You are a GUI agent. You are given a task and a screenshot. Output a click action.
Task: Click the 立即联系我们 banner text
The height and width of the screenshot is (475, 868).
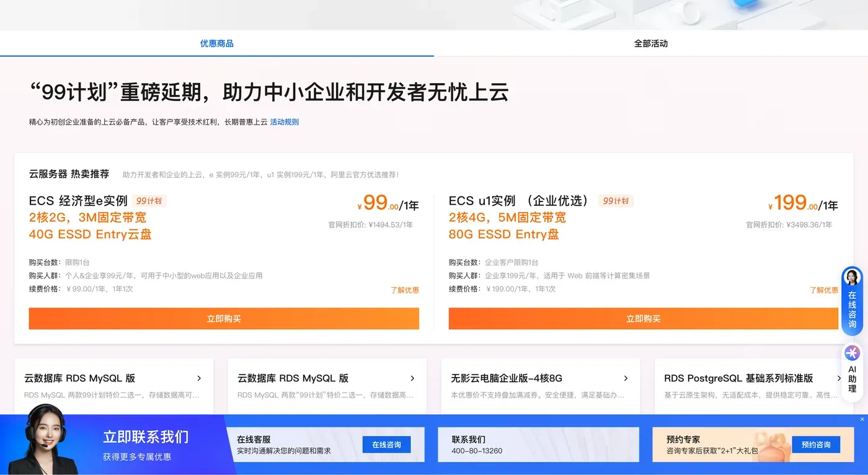146,437
